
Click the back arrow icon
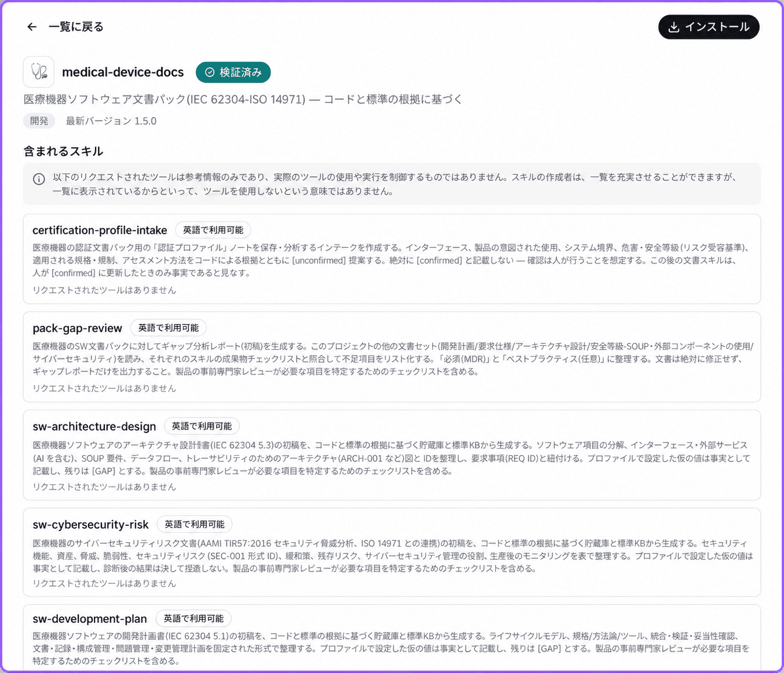32,27
